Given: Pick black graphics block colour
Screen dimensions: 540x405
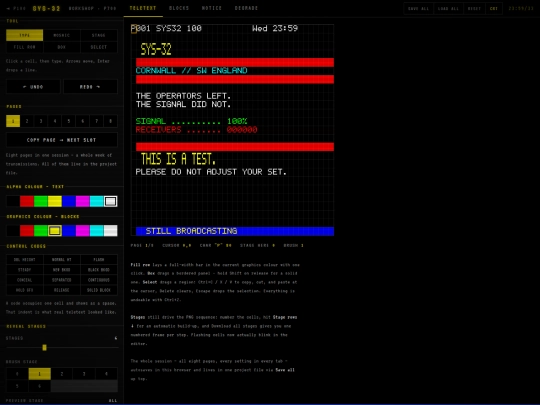Looking at the screenshot, I should (13, 231).
